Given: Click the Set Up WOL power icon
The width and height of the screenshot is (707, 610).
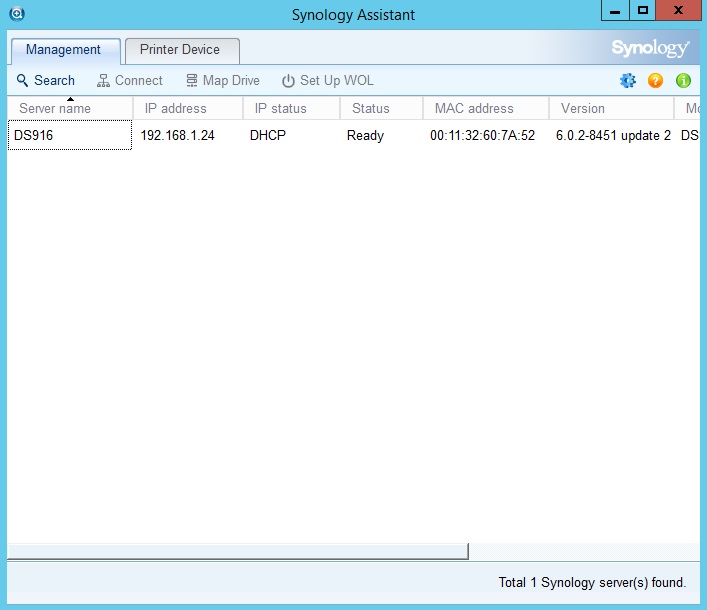Looking at the screenshot, I should [x=288, y=81].
